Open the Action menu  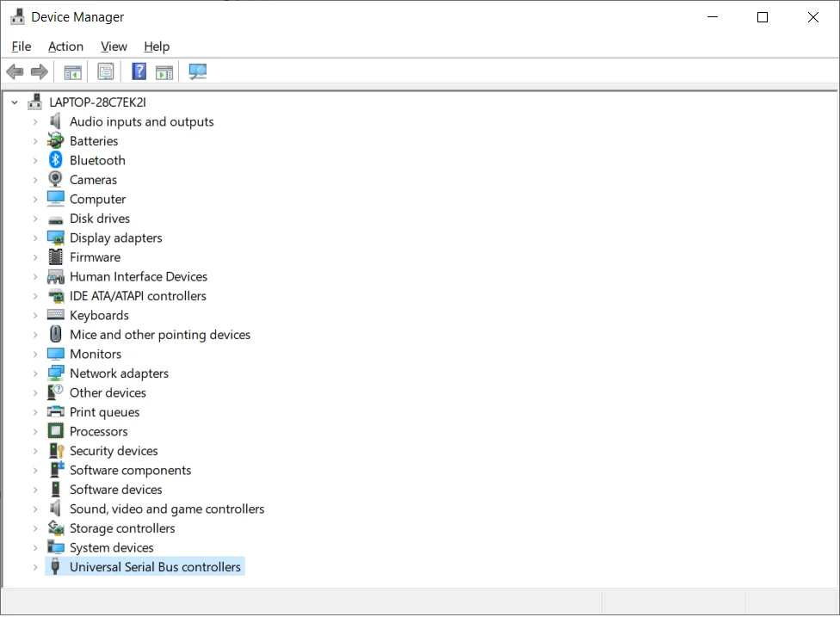pyautogui.click(x=65, y=46)
